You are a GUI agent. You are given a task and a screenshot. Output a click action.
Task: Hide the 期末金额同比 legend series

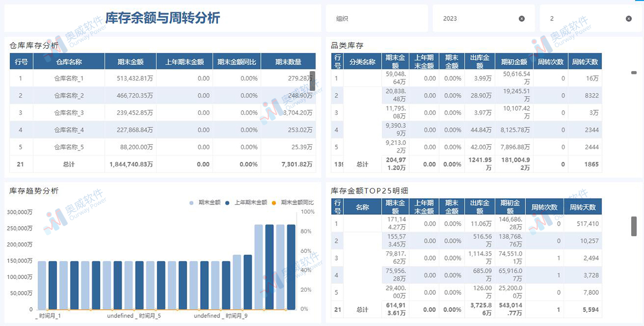click(x=293, y=202)
